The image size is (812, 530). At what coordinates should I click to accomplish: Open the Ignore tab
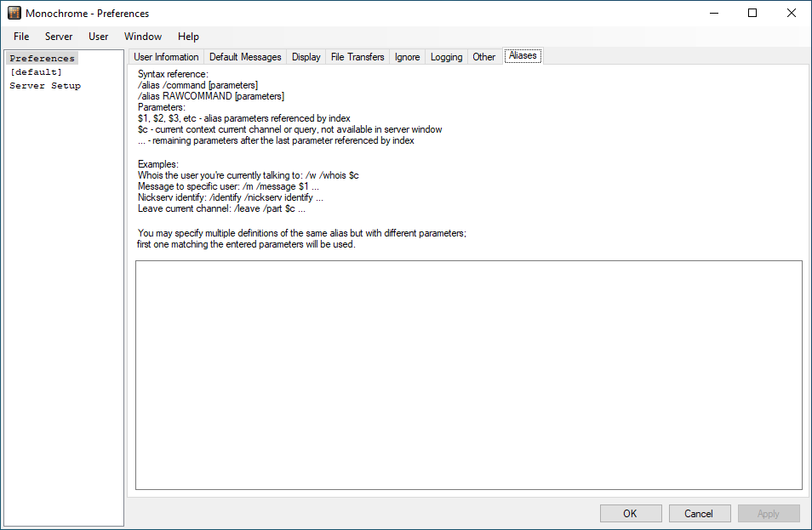pyautogui.click(x=407, y=57)
